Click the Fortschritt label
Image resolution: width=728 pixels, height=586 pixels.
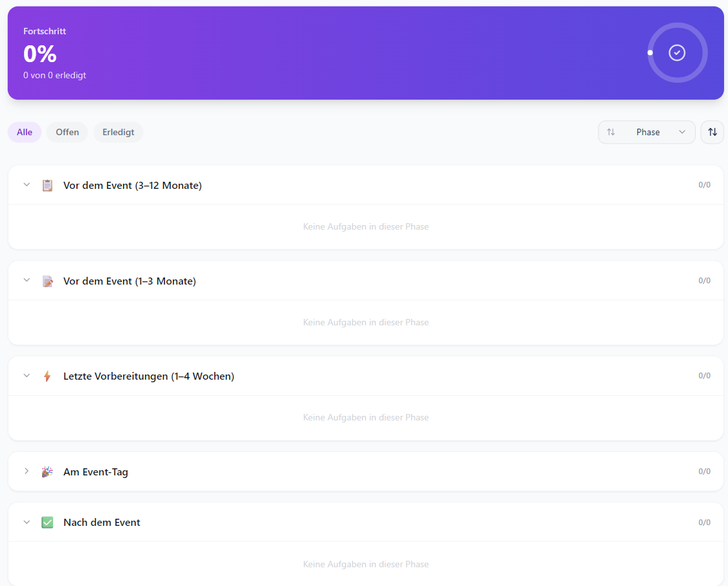[45, 31]
